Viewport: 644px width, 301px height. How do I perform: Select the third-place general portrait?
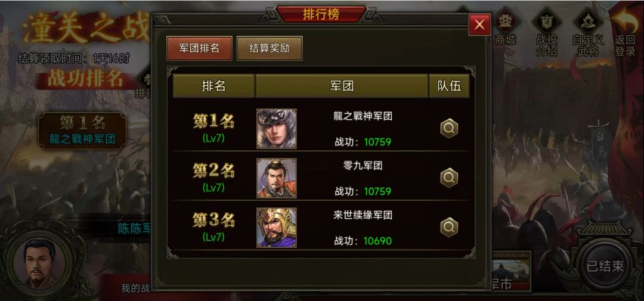coord(277,228)
